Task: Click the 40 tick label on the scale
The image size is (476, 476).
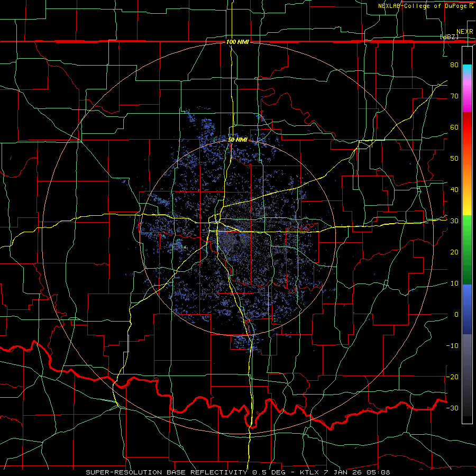Action: click(454, 190)
